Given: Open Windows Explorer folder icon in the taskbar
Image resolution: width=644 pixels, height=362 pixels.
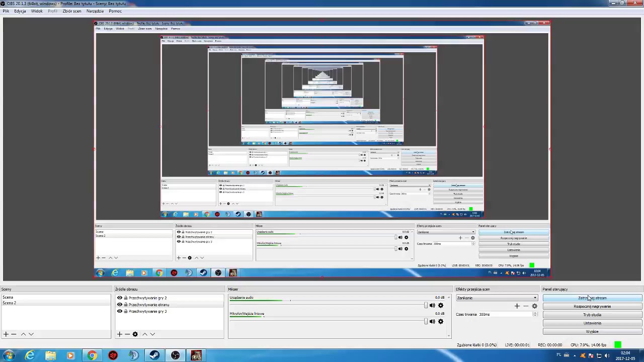Looking at the screenshot, I should [x=50, y=355].
